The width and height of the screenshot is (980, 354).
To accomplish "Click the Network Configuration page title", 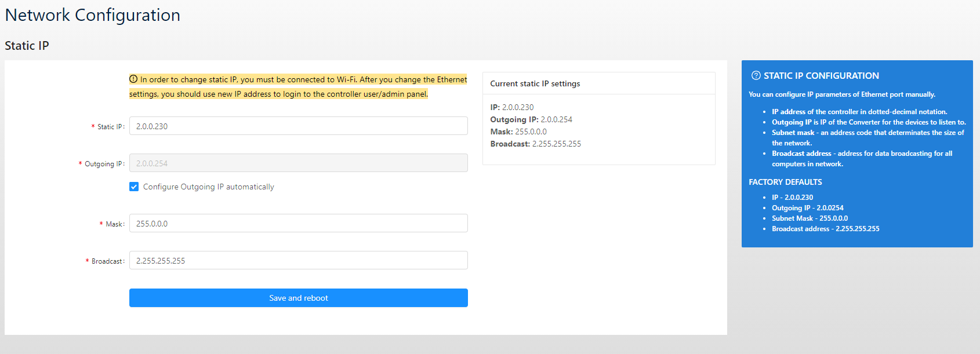I will point(93,15).
